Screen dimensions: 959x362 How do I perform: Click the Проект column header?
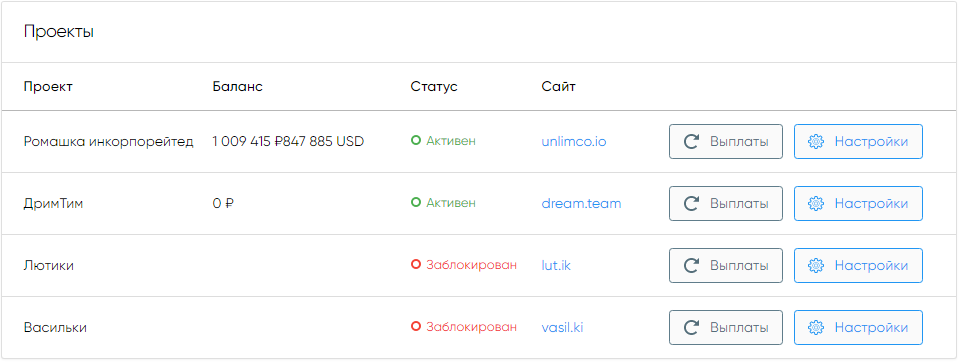tap(48, 87)
